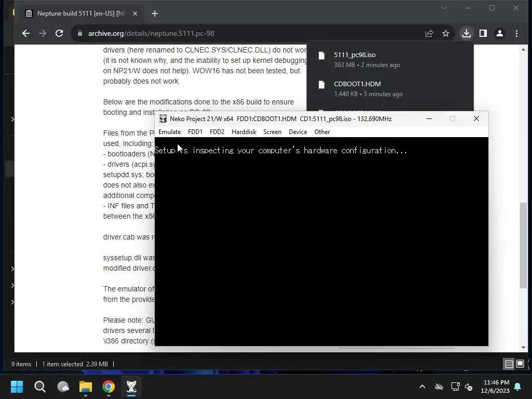The width and height of the screenshot is (532, 399).
Task: Click the Neko Project cat icon in title bar
Action: tap(163, 119)
